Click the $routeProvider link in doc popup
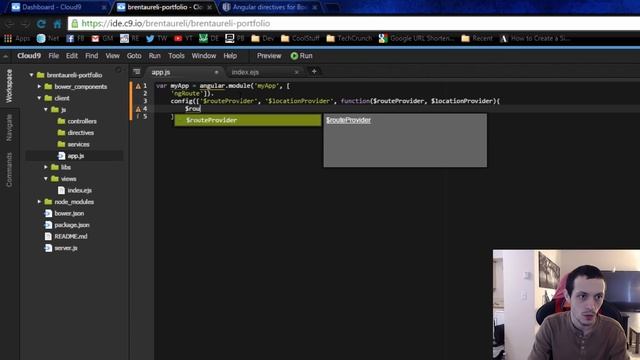The height and width of the screenshot is (360, 640). click(349, 120)
